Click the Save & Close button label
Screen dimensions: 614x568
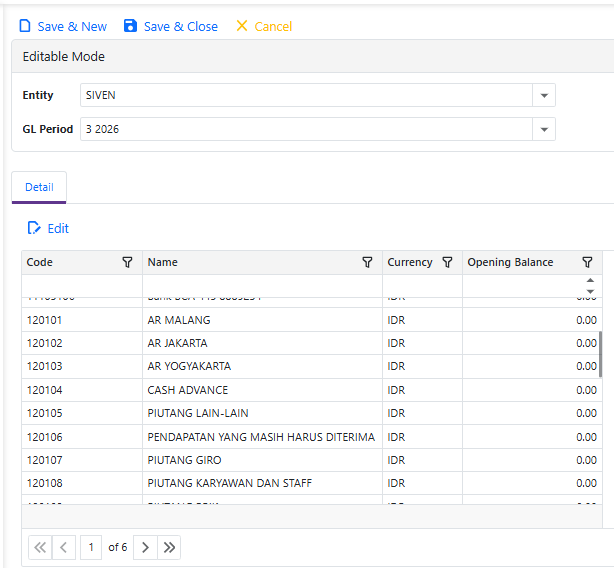181,26
